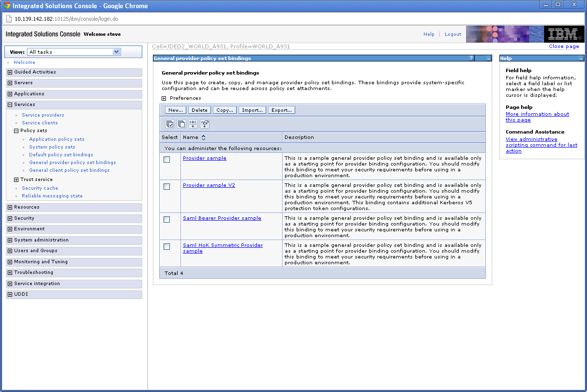
Task: Clear the table filter values
Action: [205, 124]
